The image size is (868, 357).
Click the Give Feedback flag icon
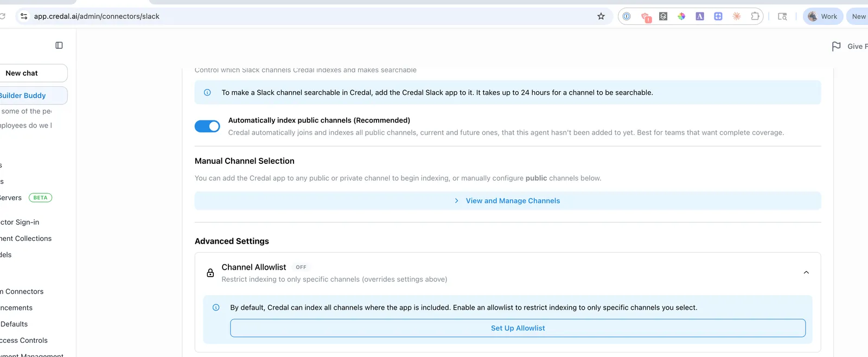click(x=837, y=47)
